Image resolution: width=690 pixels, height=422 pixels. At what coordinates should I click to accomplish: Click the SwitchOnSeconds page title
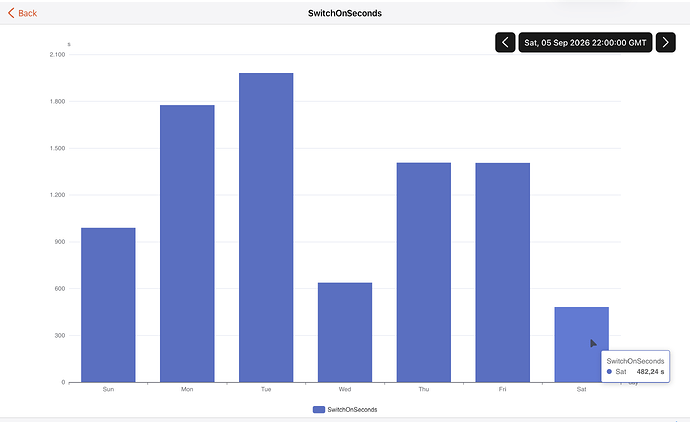(x=345, y=13)
